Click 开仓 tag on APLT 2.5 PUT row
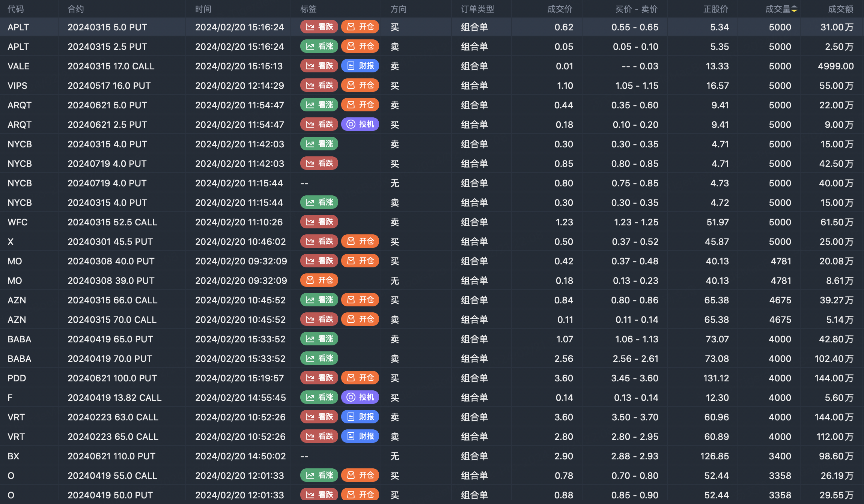This screenshot has height=504, width=864. tap(360, 46)
